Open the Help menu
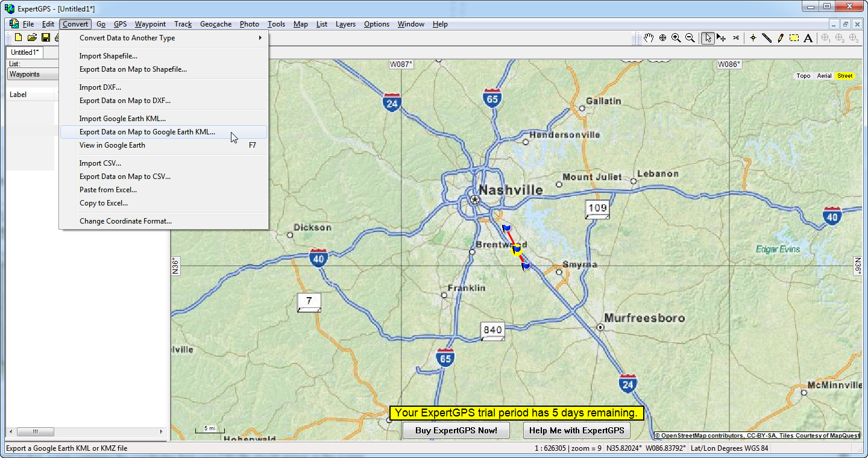Viewport: 868px width, 458px height. click(x=440, y=24)
